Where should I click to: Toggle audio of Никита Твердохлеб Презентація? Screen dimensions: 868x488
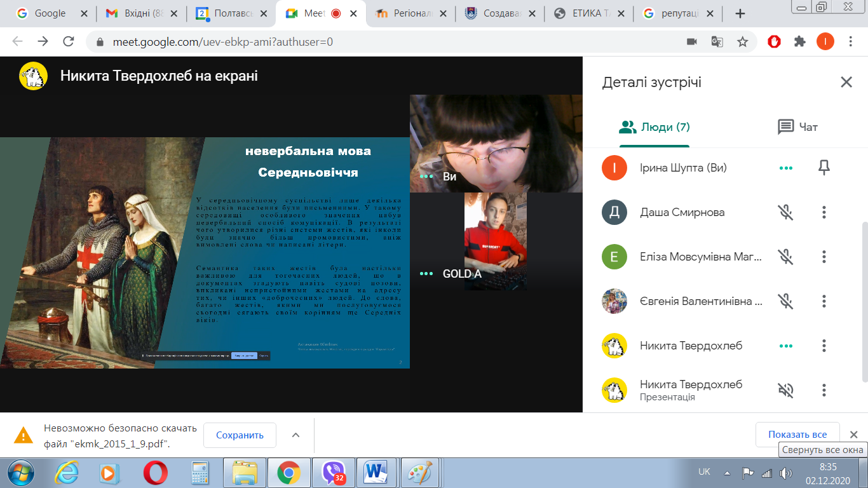786,390
